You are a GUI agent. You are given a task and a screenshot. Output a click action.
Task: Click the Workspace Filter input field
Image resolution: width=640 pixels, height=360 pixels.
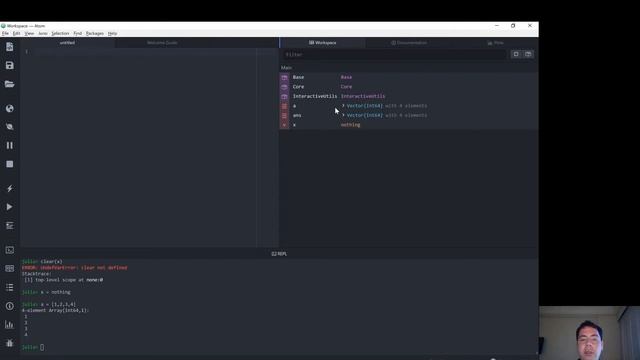394,54
